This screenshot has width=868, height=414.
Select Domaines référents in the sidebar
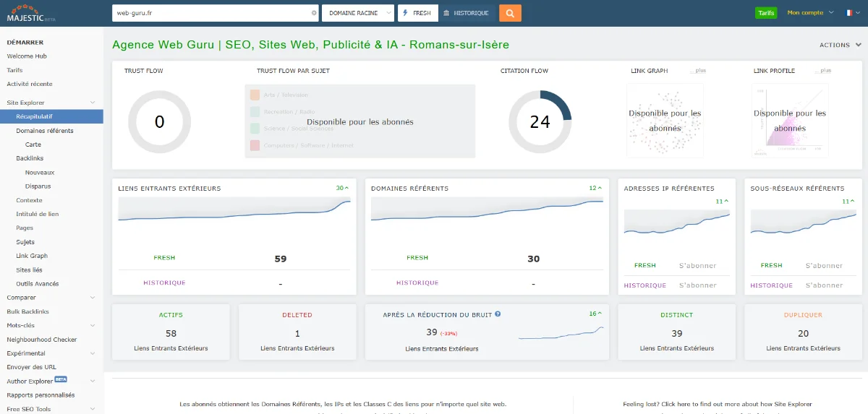[44, 131]
